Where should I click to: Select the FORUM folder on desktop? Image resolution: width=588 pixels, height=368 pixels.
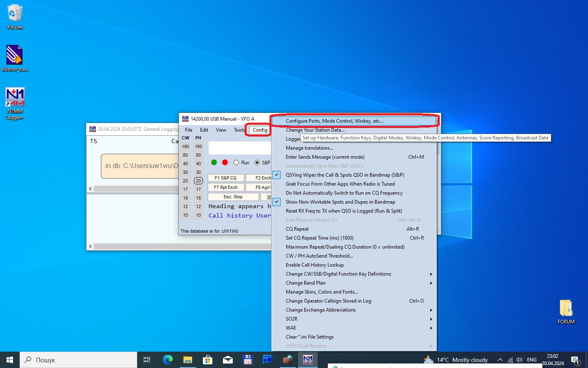(x=566, y=312)
